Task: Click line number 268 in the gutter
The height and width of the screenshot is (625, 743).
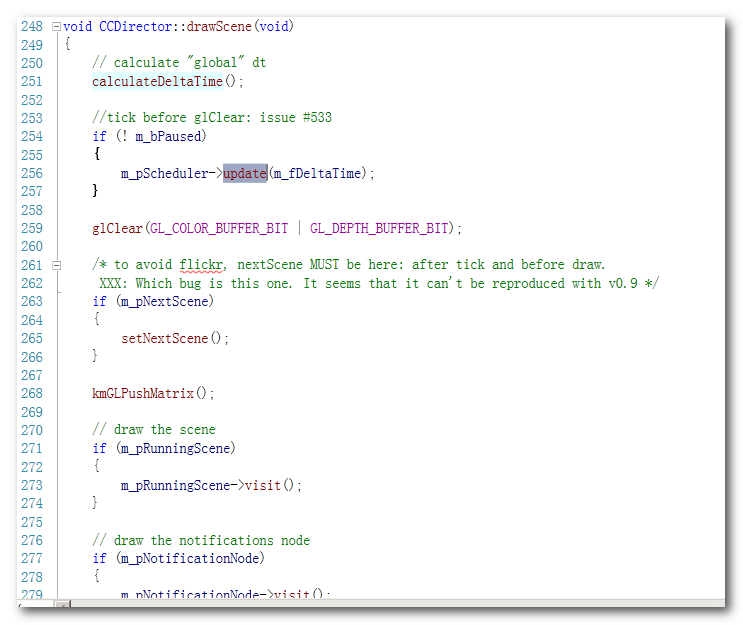Action: click(32, 393)
